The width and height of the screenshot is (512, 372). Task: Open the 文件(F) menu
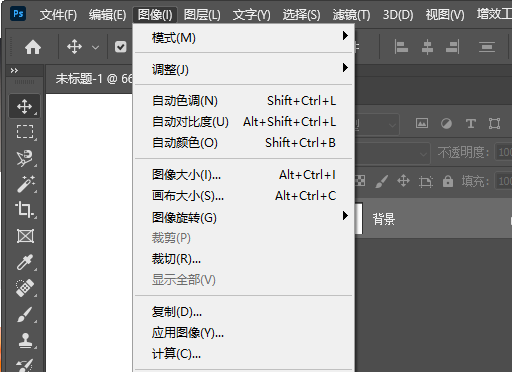tap(58, 15)
